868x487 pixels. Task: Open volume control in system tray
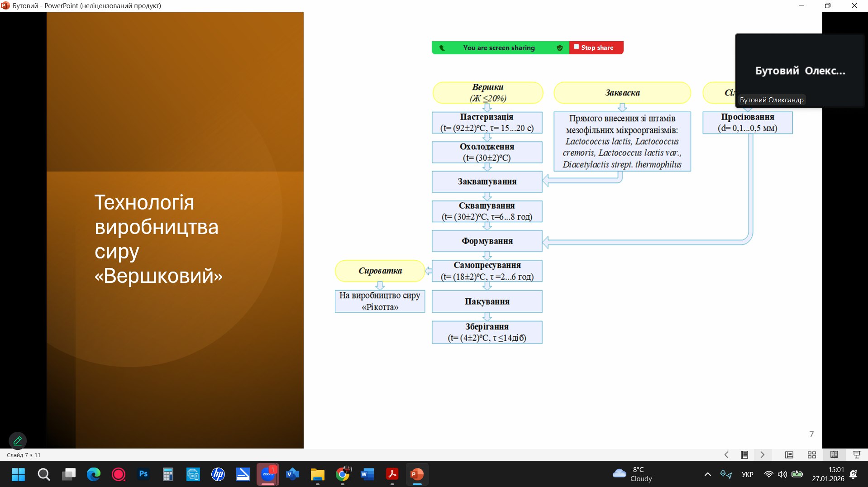(x=782, y=474)
